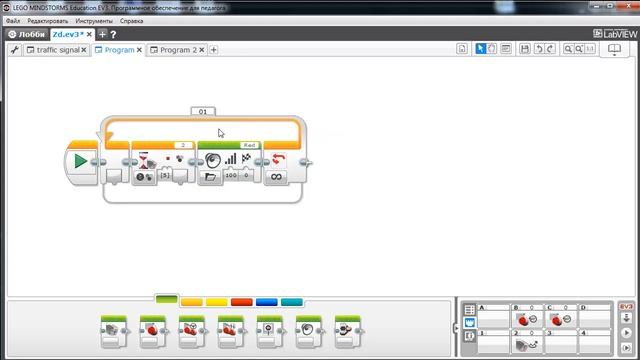Select the yellow Sensor palette tab
This screenshot has width=640, height=360.
[216, 302]
